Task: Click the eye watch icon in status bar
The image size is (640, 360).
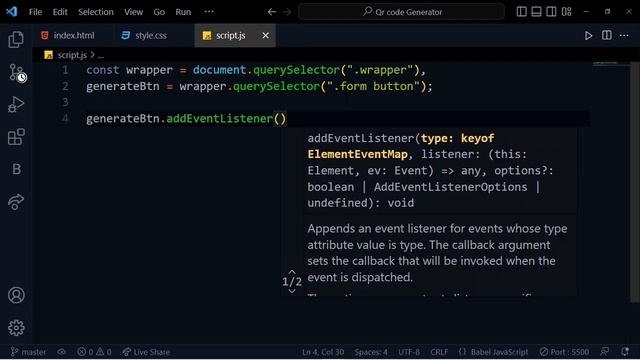Action: tap(62, 352)
